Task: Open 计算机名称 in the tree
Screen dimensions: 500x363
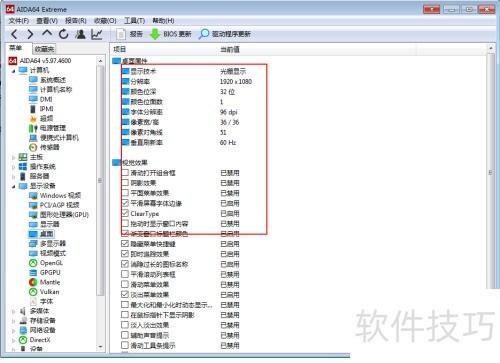Action: click(51, 90)
